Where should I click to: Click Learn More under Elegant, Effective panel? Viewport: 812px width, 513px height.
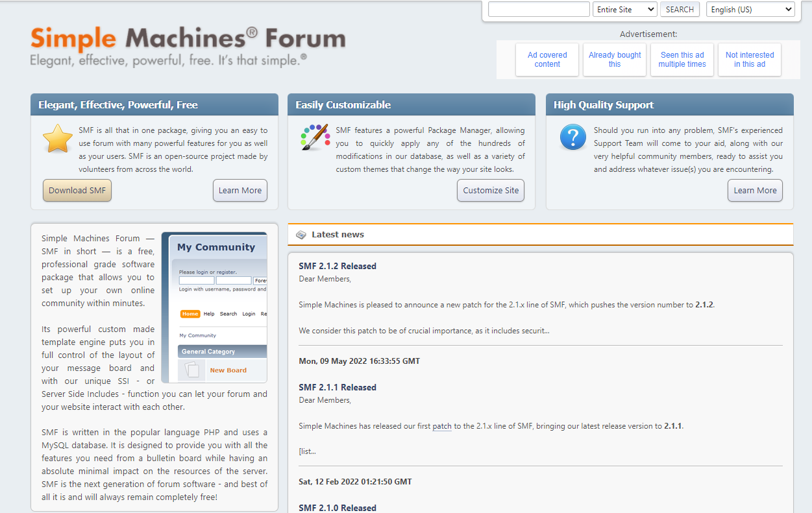pyautogui.click(x=240, y=191)
